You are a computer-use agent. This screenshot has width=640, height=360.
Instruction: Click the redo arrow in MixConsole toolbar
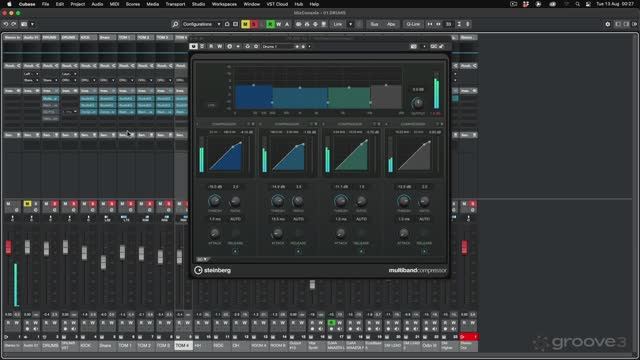tap(14, 24)
